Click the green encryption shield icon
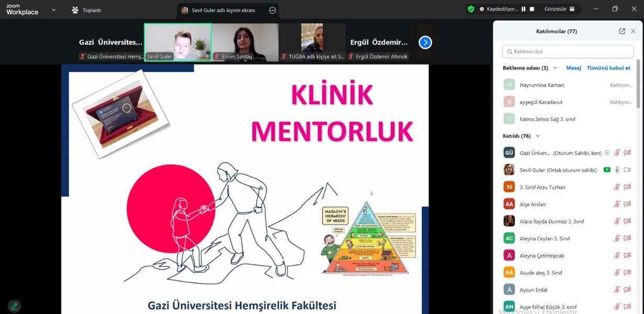This screenshot has width=644, height=314. 471,9
